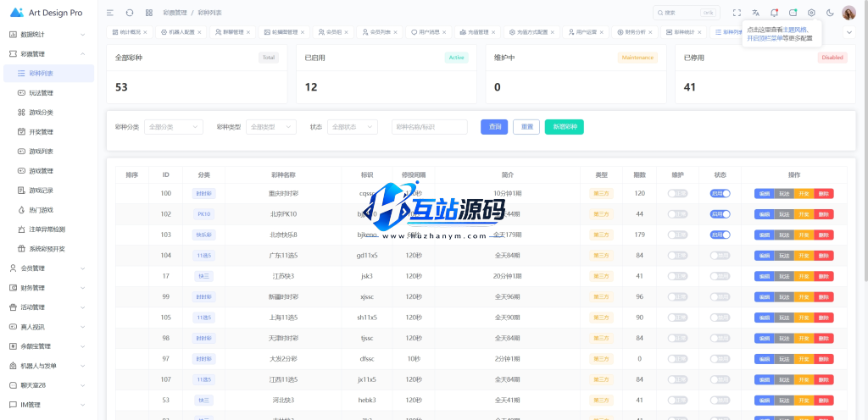
Task: Click the 游戏列表 sidebar icon
Action: [21, 152]
